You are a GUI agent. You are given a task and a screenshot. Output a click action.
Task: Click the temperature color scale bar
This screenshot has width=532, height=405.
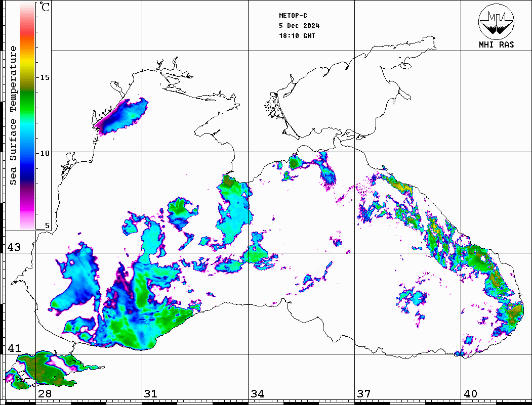point(27,116)
